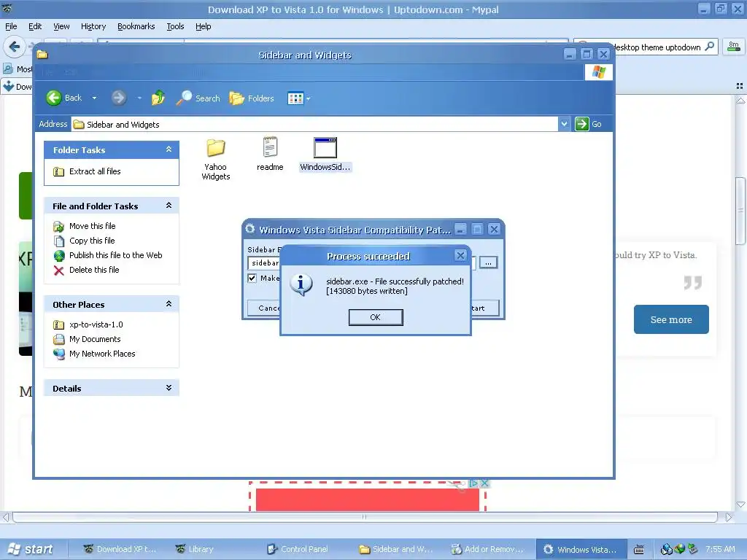747x560 pixels.
Task: Switch to Add or Remov... taskbar item
Action: 488,550
